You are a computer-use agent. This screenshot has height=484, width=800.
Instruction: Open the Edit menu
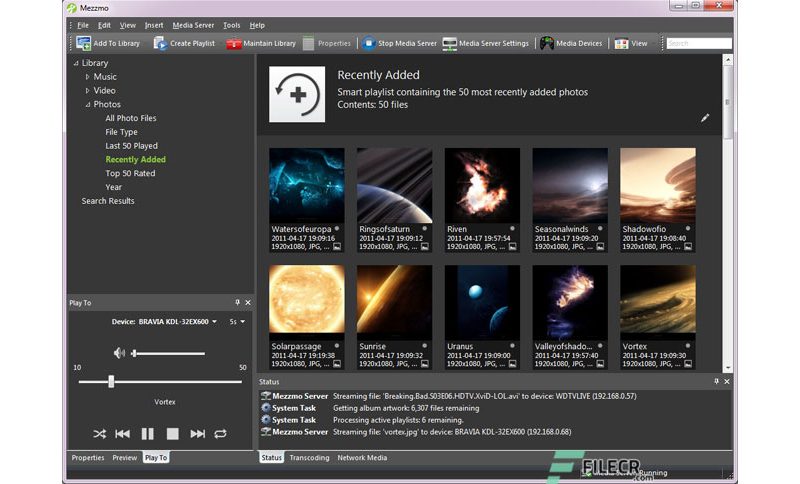[x=104, y=25]
